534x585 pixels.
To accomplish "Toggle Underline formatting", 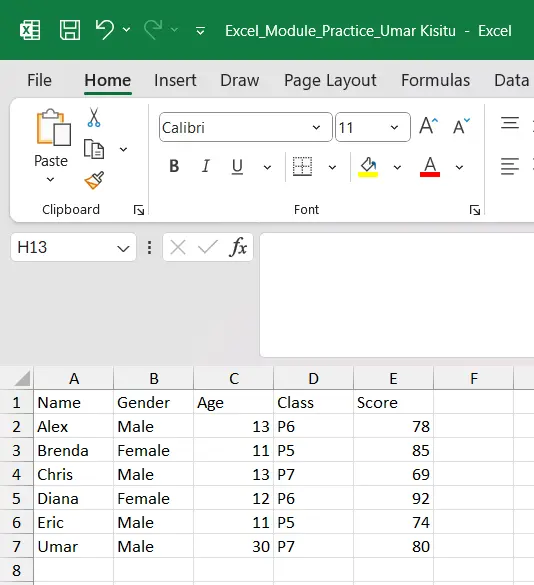I will click(237, 166).
